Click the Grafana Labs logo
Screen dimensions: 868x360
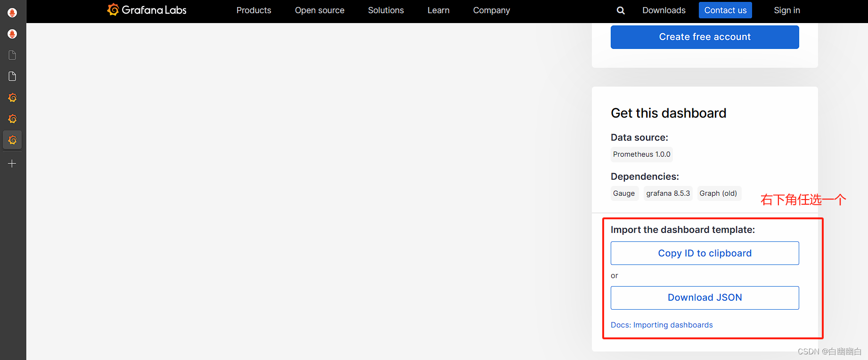[147, 10]
